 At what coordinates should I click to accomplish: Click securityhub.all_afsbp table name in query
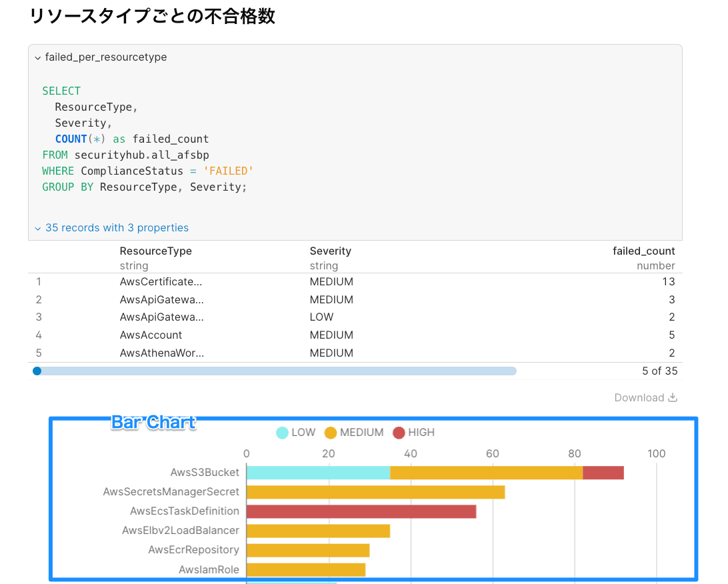[141, 155]
